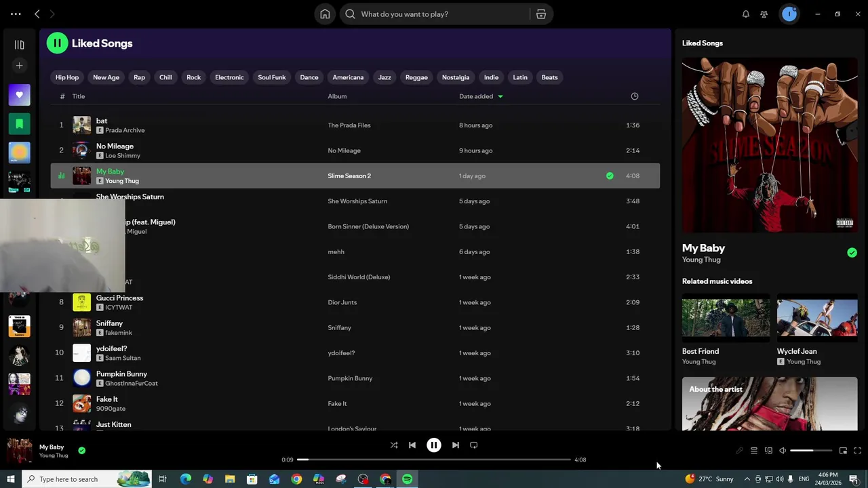This screenshot has width=868, height=488.
Task: Open the Windows notification center icon
Action: tap(854, 479)
